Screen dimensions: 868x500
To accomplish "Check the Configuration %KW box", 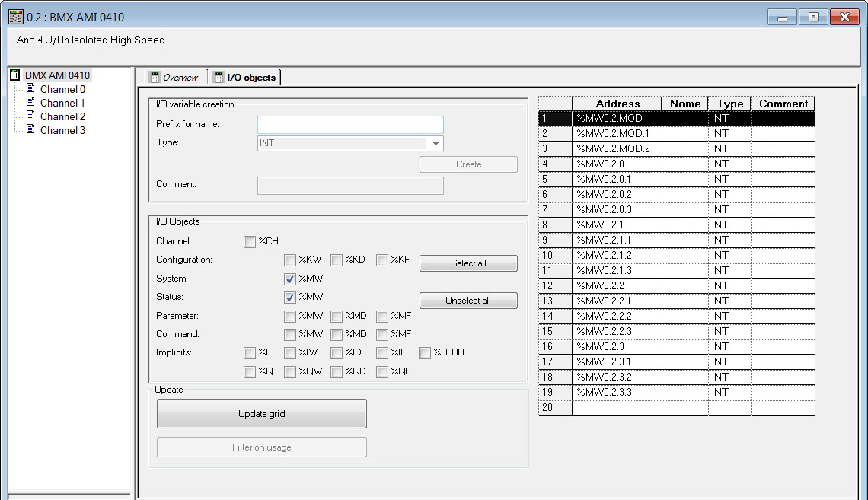I will 290,260.
